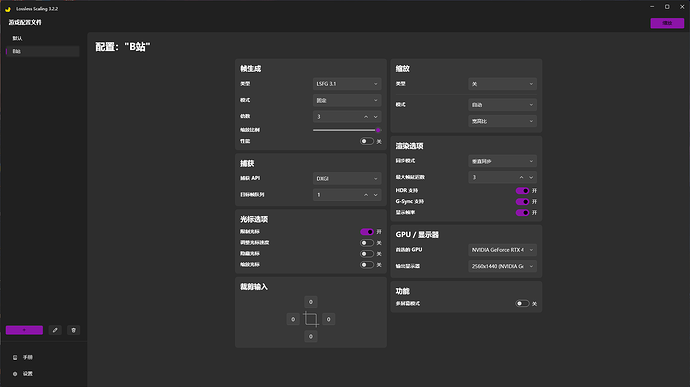Click the pencil edit profile icon

(55, 330)
